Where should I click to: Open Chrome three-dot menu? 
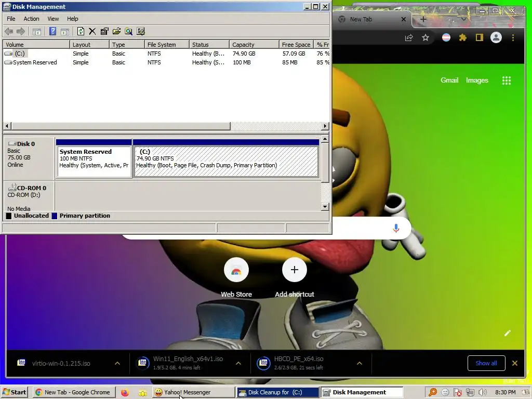pyautogui.click(x=513, y=37)
